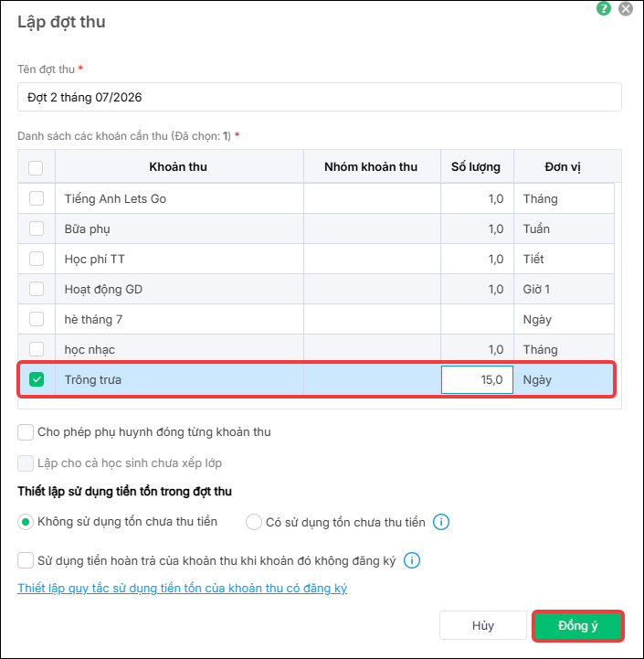Select Có sử dụng tồn chưa thu tiền
The height and width of the screenshot is (659, 644).
[x=254, y=522]
